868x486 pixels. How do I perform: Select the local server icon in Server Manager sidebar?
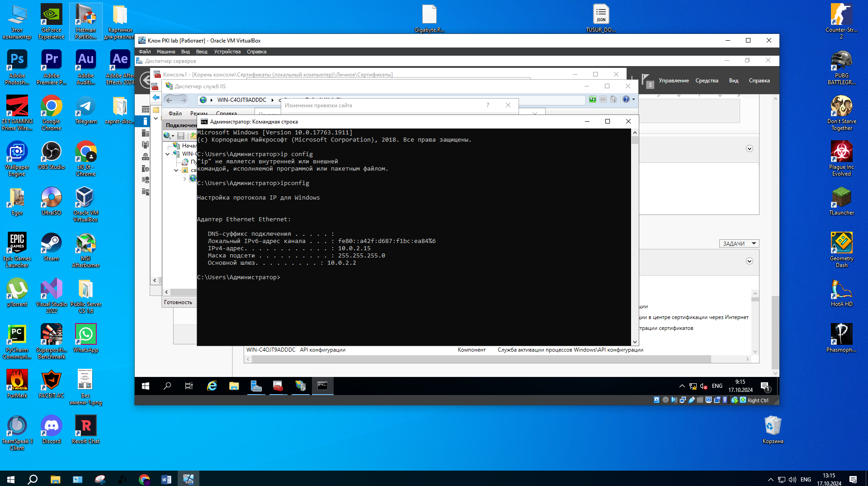tap(145, 121)
